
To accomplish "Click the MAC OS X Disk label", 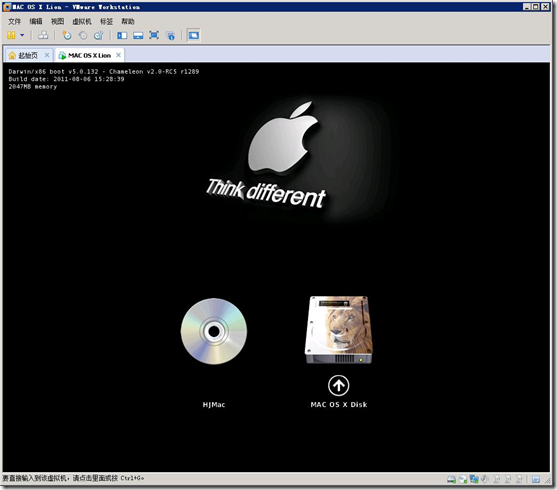I will point(339,404).
